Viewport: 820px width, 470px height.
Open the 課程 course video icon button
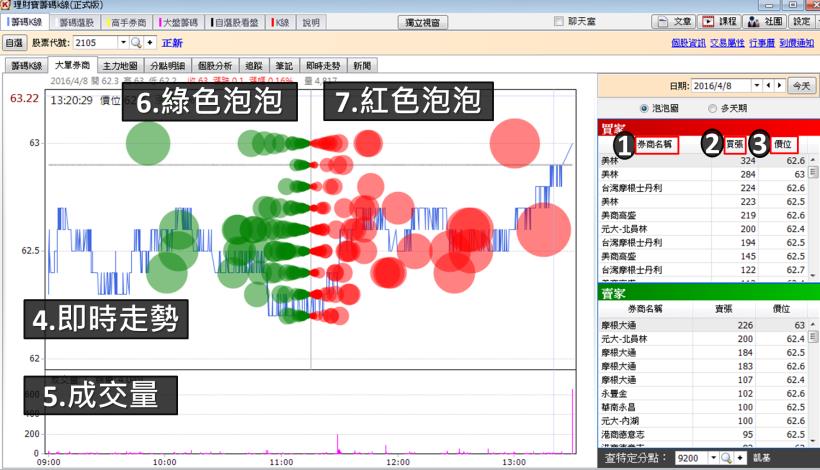720,21
